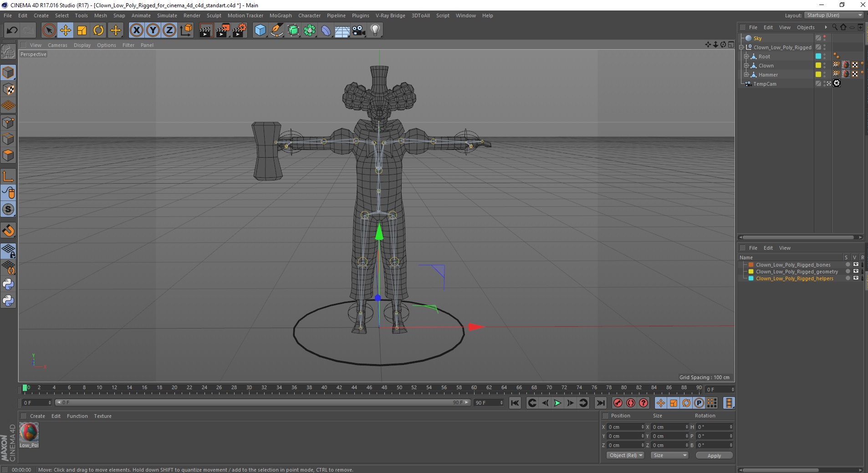Open the Sculpt menu
Viewport: 868px width, 473px height.
[x=214, y=15]
